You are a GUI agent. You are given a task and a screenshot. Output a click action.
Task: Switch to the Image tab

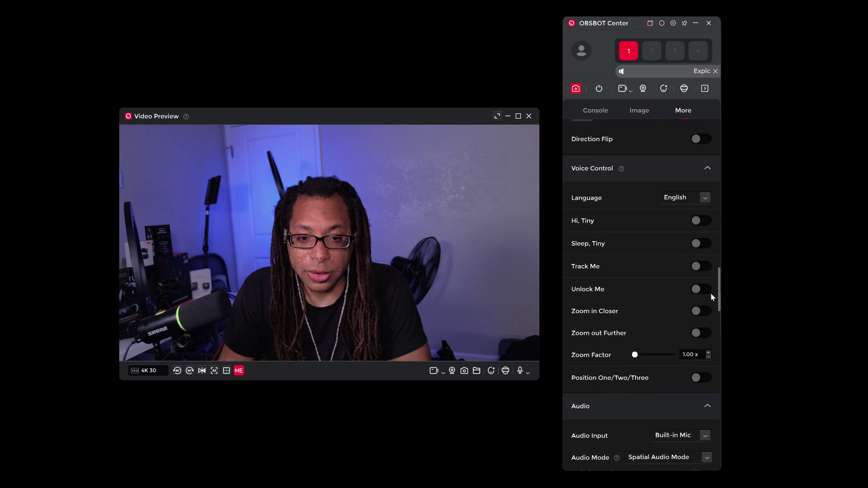coord(639,110)
